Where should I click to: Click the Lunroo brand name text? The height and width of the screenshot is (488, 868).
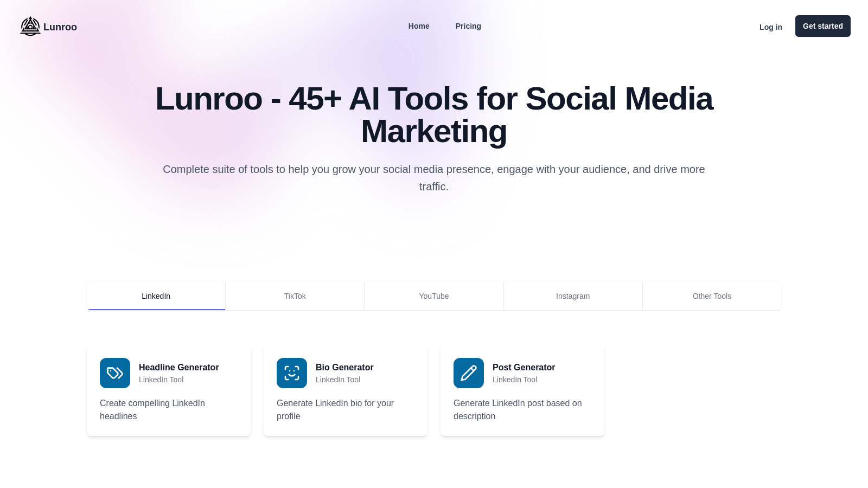(x=60, y=27)
